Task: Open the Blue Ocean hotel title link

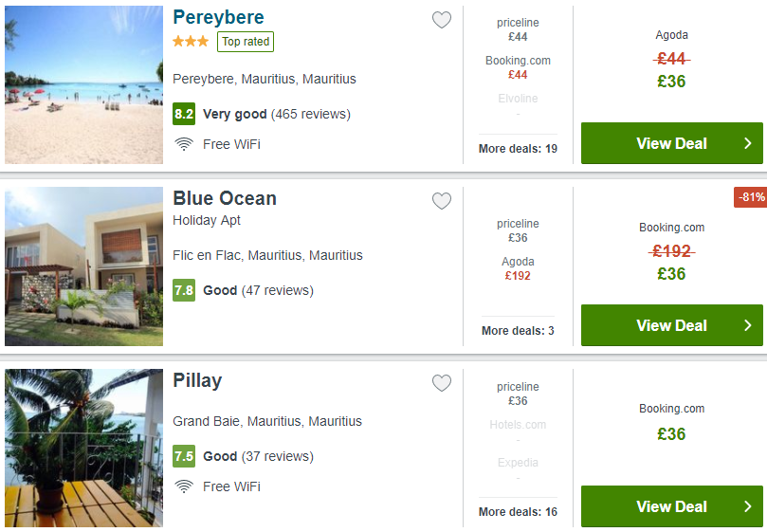Action: coord(225,199)
